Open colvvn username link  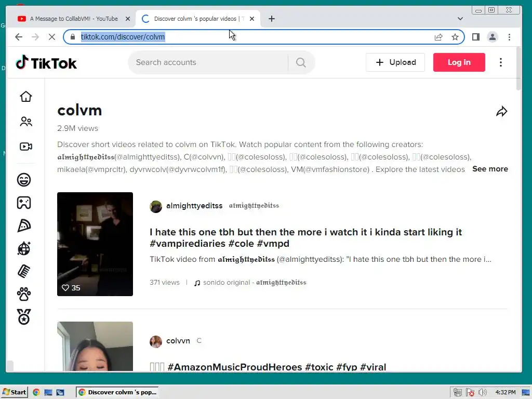click(x=178, y=341)
